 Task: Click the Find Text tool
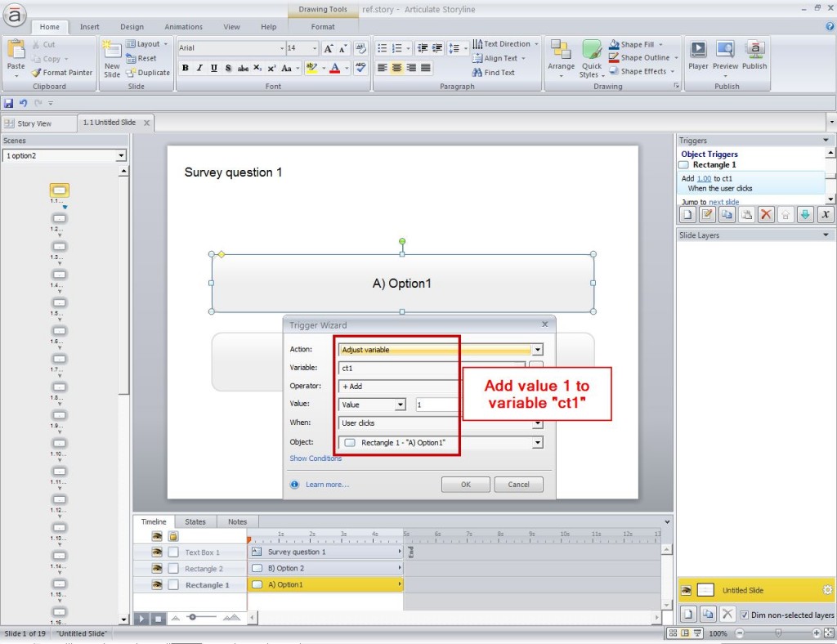(x=493, y=73)
